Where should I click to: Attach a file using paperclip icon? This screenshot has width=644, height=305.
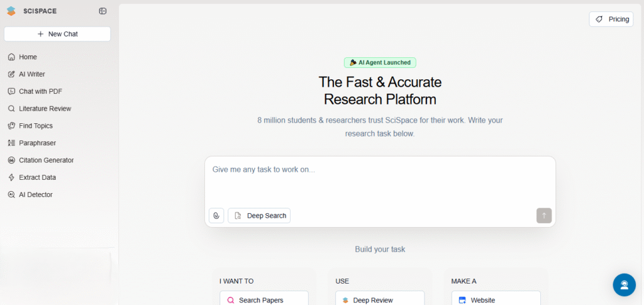(216, 216)
